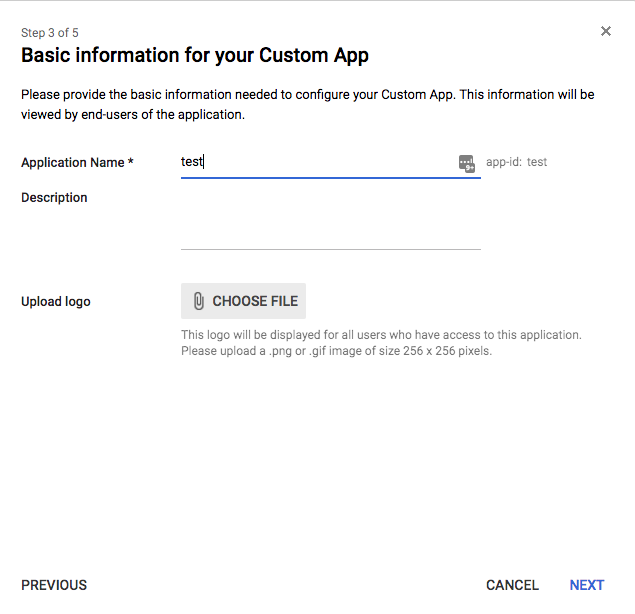Screen dimensions: 635x614
Task: Click the Basic information dialog heading
Action: 195,55
